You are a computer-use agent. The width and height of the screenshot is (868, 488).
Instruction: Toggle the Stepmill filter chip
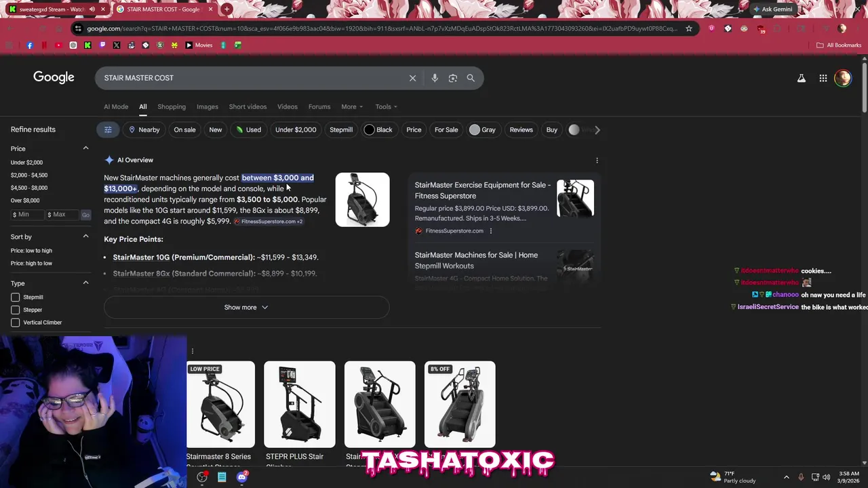[x=341, y=130]
